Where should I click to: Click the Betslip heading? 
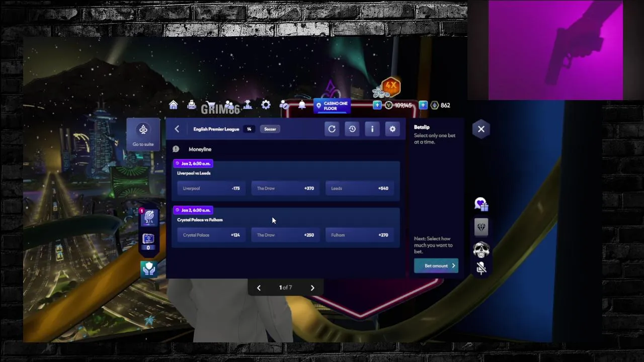422,127
